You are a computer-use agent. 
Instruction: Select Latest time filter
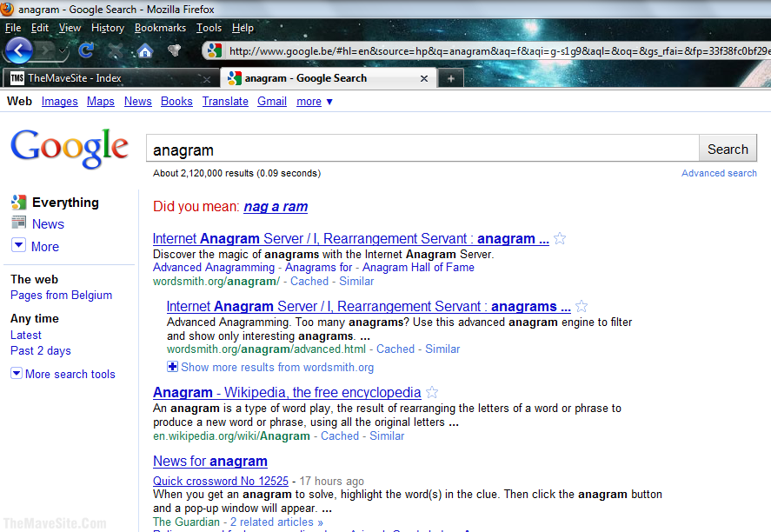(26, 335)
